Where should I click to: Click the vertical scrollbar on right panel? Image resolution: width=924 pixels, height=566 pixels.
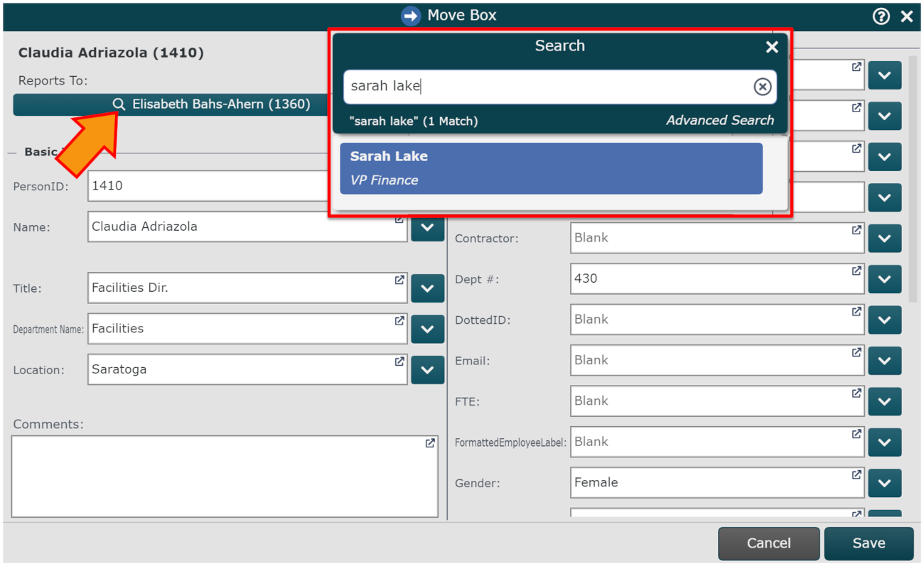point(913,178)
